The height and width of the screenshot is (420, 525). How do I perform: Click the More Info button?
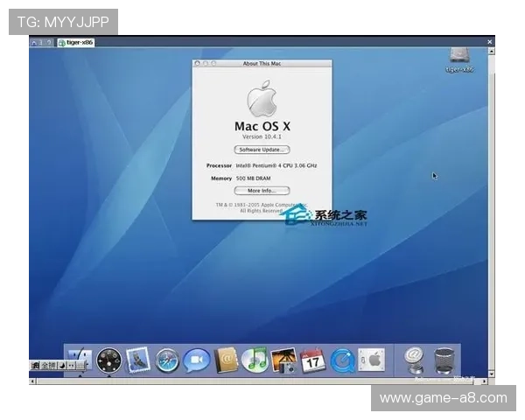pyautogui.click(x=262, y=190)
